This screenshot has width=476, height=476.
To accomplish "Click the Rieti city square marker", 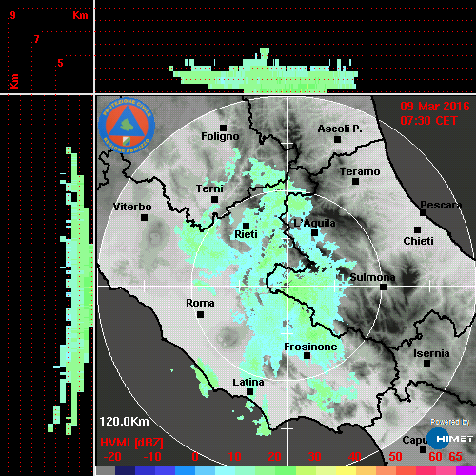I will pyautogui.click(x=246, y=226).
